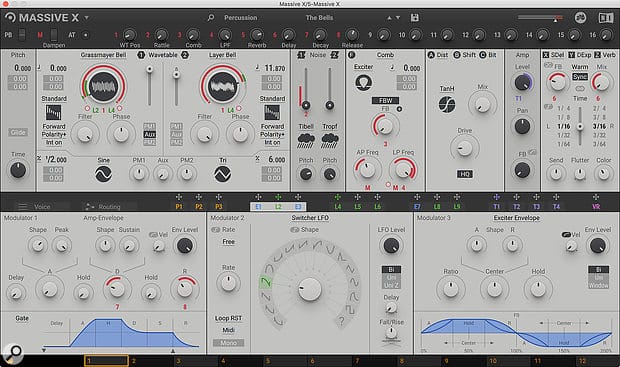Image resolution: width=620 pixels, height=367 pixels.
Task: Load previous preset with up arrow
Action: (389, 18)
